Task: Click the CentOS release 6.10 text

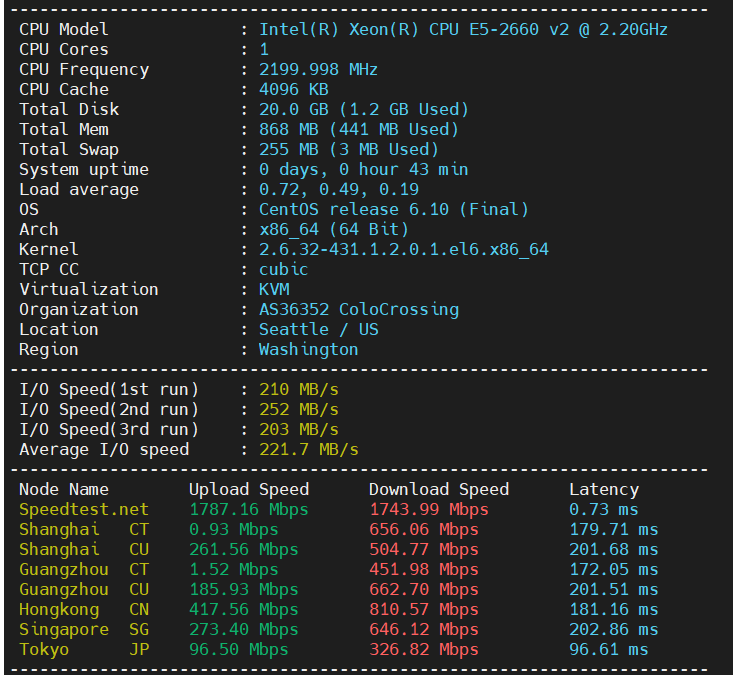Action: (x=393, y=209)
